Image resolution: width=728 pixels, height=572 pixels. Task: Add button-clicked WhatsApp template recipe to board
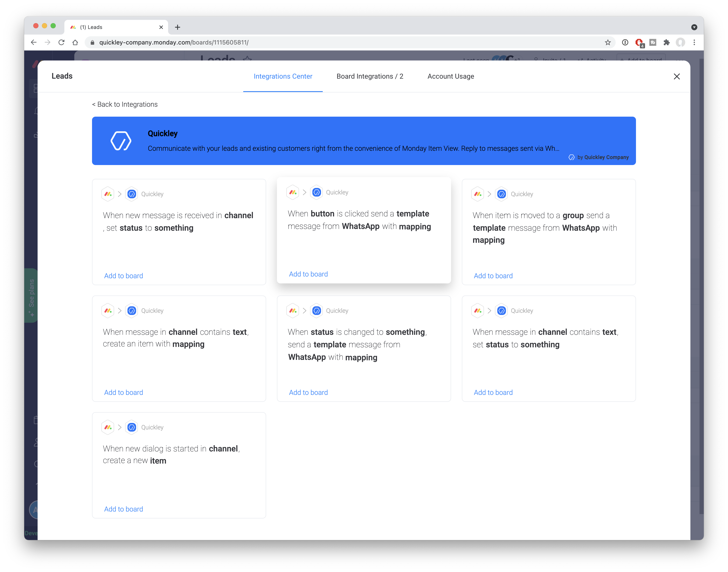tap(308, 274)
